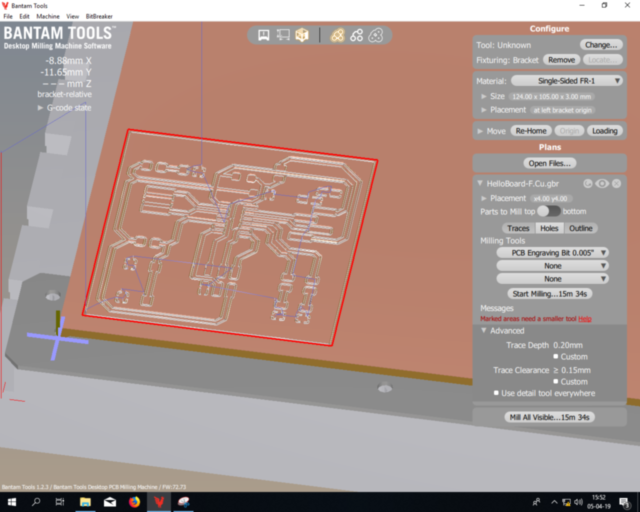This screenshot has height=512, width=640.
Task: Open the View menu
Action: coord(72,16)
